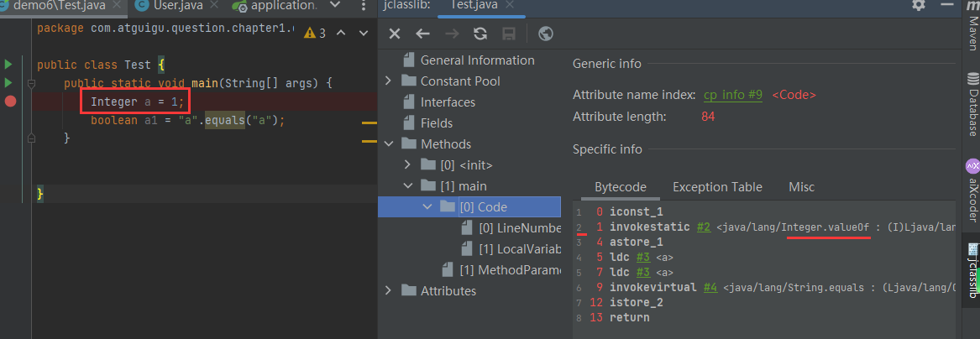Open jclasslib settings gear
The height and width of the screenshot is (339, 980).
[x=919, y=5]
